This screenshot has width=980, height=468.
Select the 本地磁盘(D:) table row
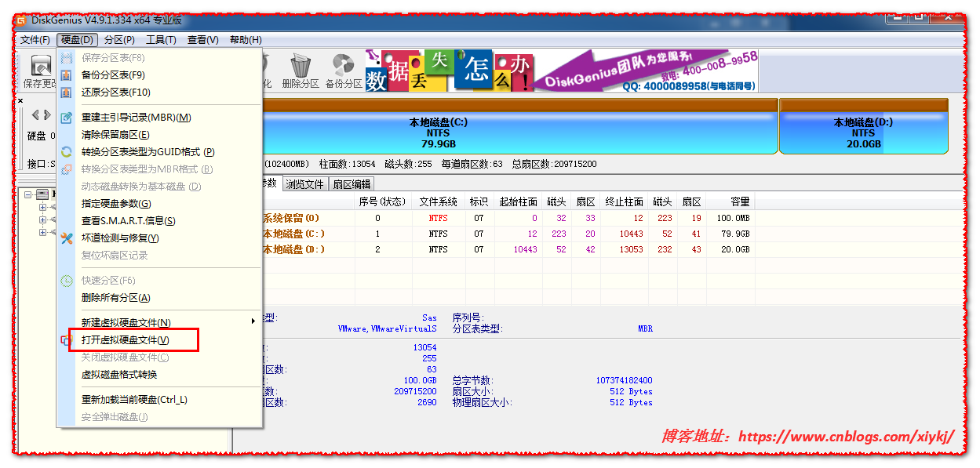508,249
